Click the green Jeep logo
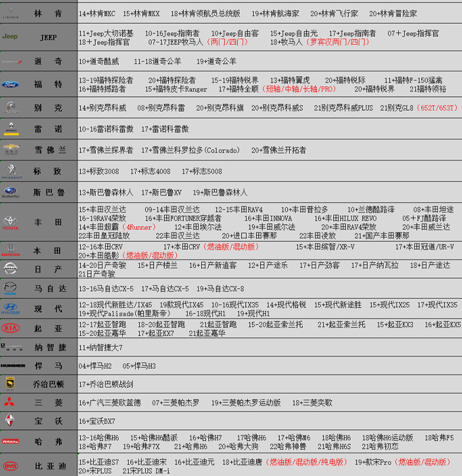The image size is (462, 476). (10, 36)
